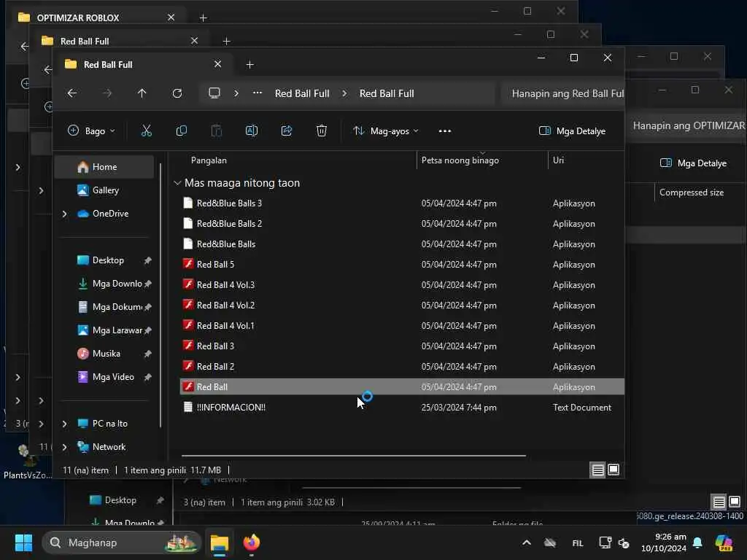Click the Delete trash icon
747x560 pixels.
(322, 131)
